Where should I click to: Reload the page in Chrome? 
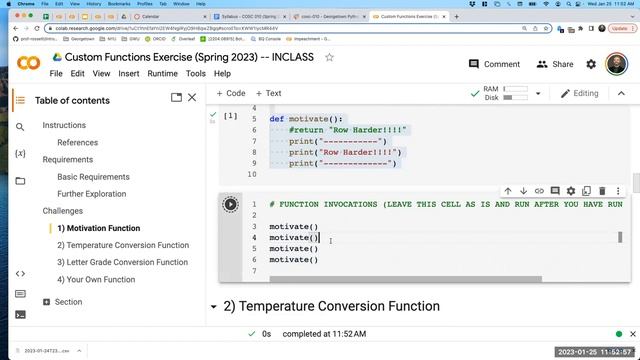[37, 29]
